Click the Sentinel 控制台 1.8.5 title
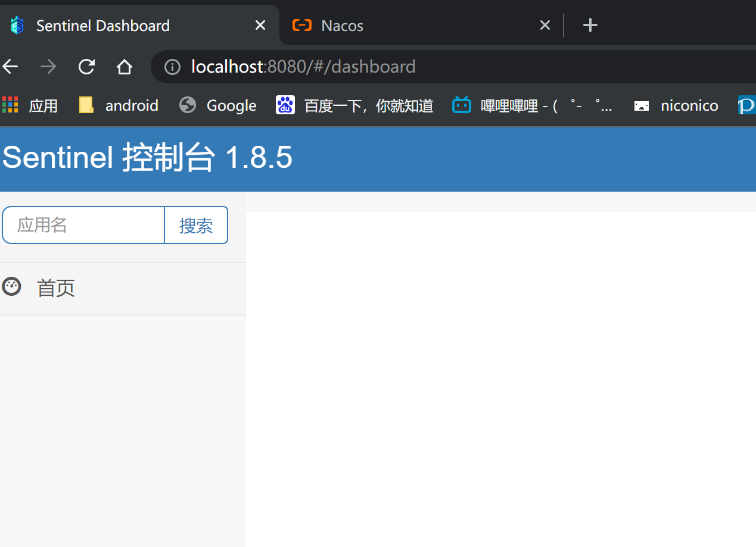 147,158
